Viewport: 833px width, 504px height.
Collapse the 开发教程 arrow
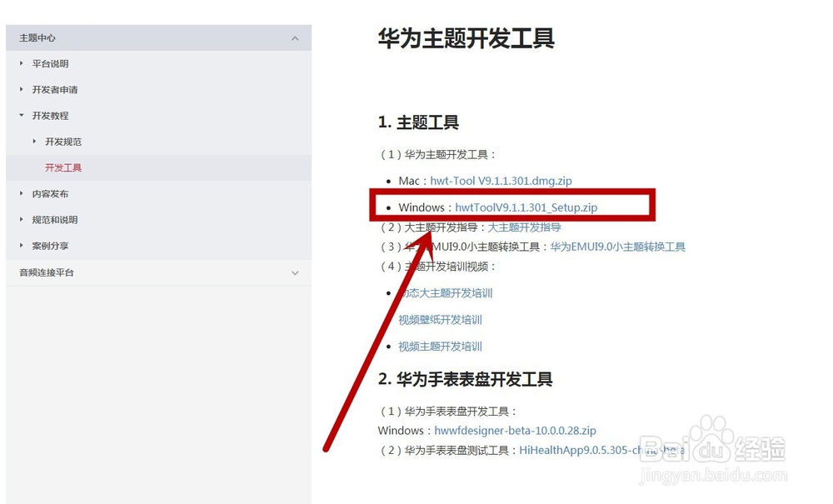point(22,115)
